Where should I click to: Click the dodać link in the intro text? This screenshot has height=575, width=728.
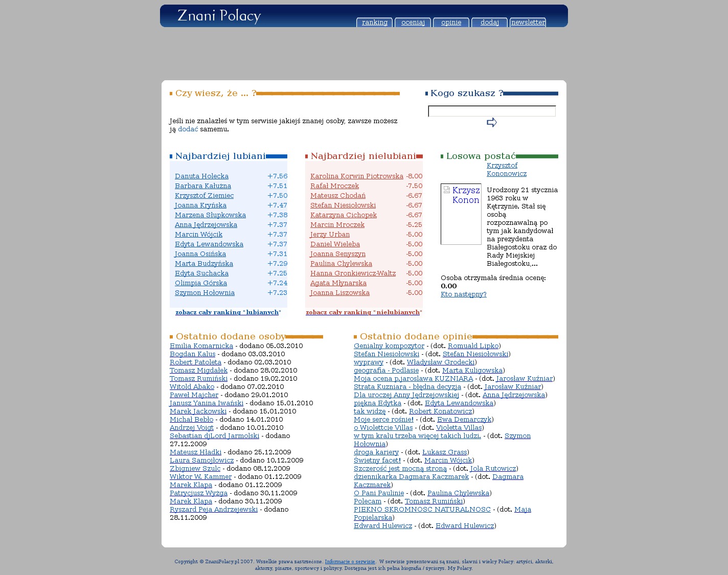188,129
